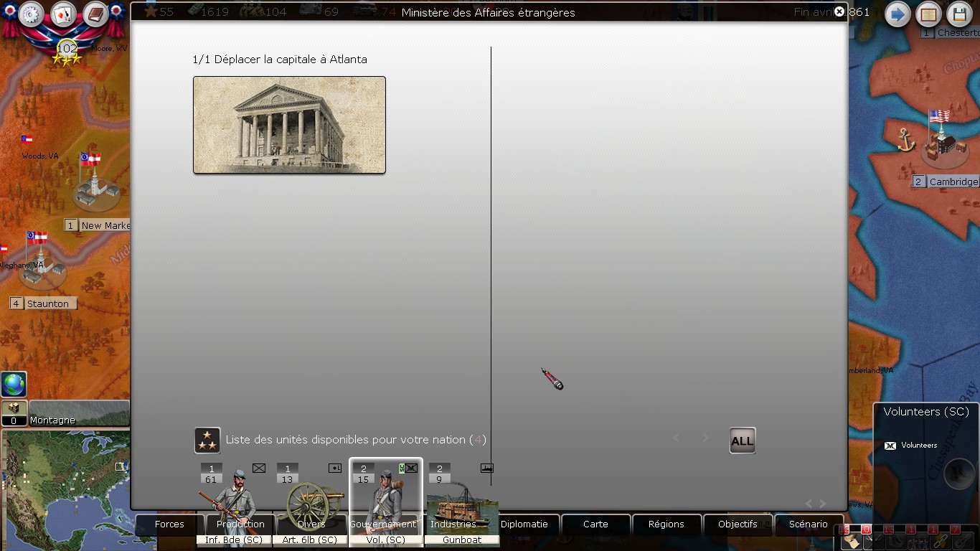Open the Régions tab
The width and height of the screenshot is (980, 551).
pos(666,524)
